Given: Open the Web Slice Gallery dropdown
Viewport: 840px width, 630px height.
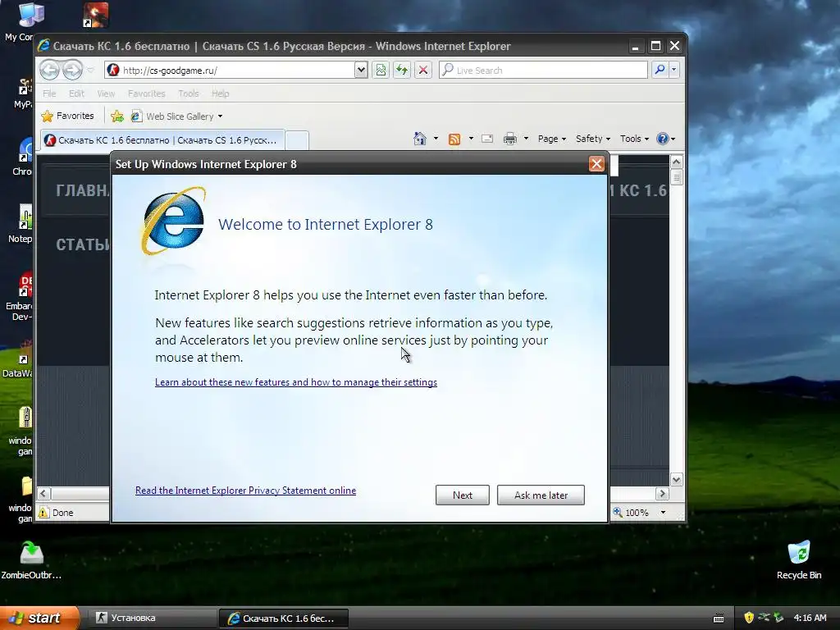Looking at the screenshot, I should click(177, 116).
